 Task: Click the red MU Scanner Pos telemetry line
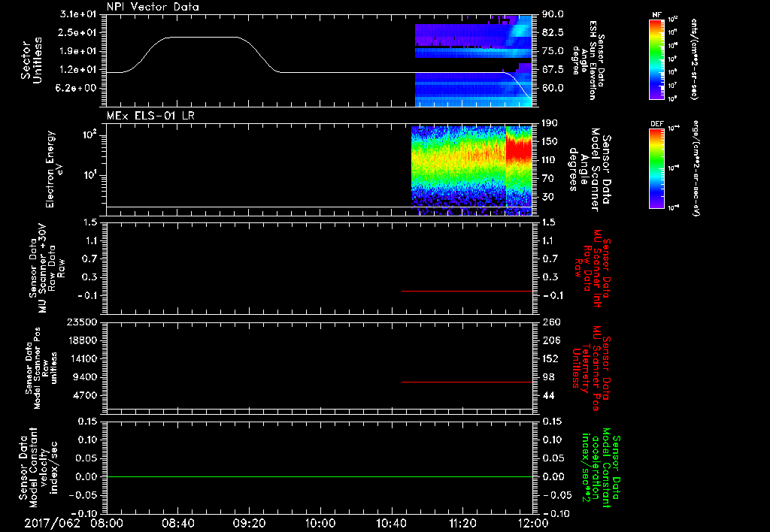coord(466,382)
